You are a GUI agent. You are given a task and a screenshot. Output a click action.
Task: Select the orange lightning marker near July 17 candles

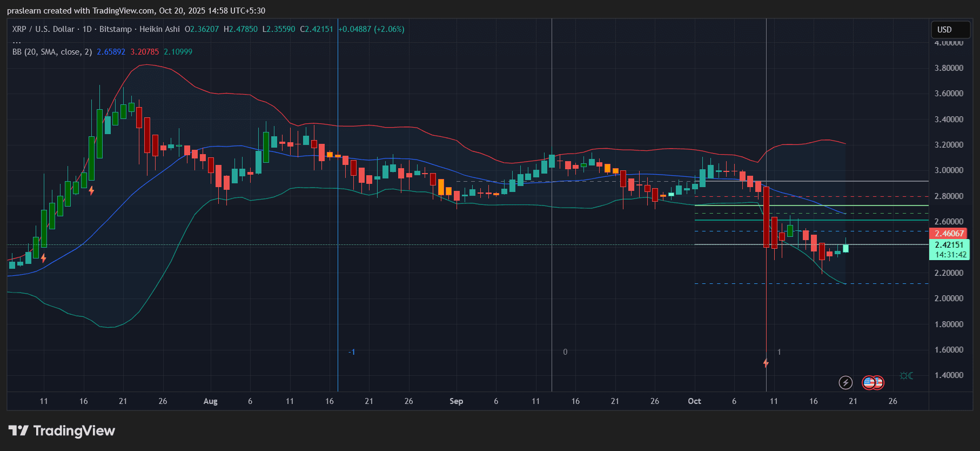pos(91,190)
